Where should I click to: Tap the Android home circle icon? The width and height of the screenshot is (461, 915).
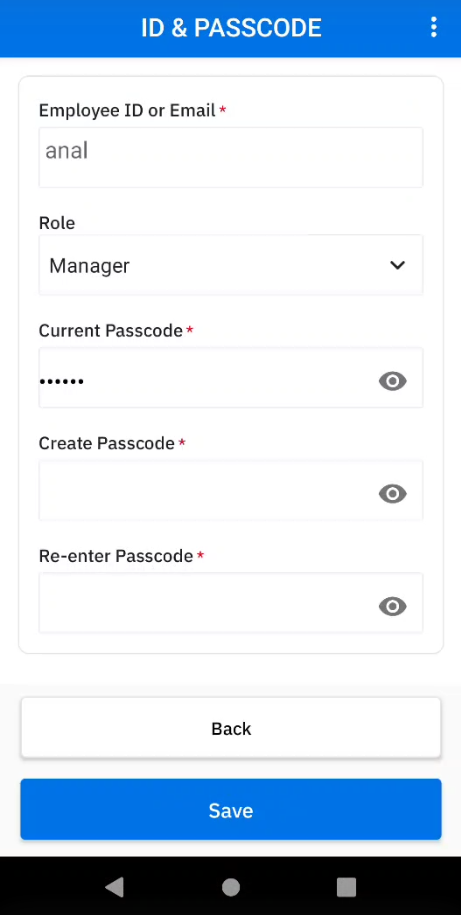point(231,887)
